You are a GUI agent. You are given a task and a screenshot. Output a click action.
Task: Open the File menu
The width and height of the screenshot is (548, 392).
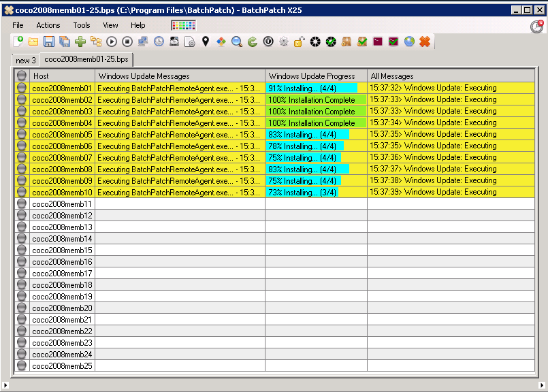[x=18, y=25]
